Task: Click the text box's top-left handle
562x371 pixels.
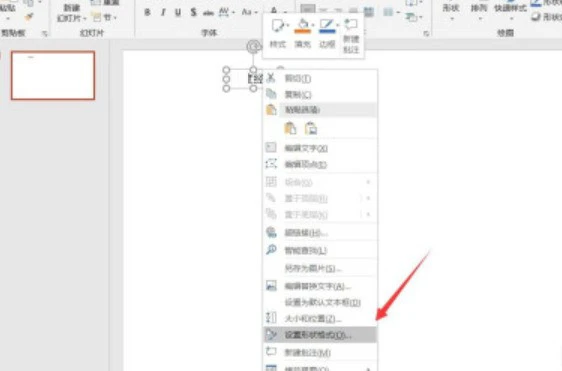Action: point(226,70)
